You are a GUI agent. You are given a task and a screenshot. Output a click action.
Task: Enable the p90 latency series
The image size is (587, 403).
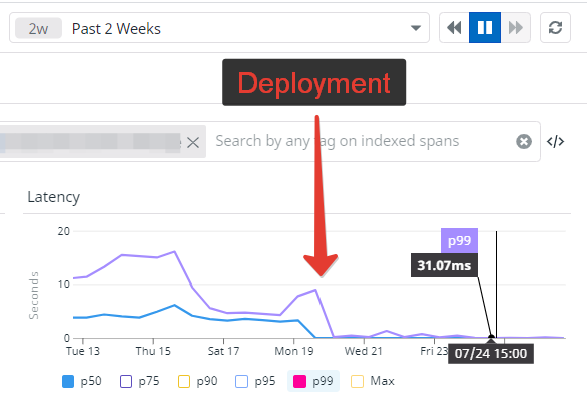198,381
